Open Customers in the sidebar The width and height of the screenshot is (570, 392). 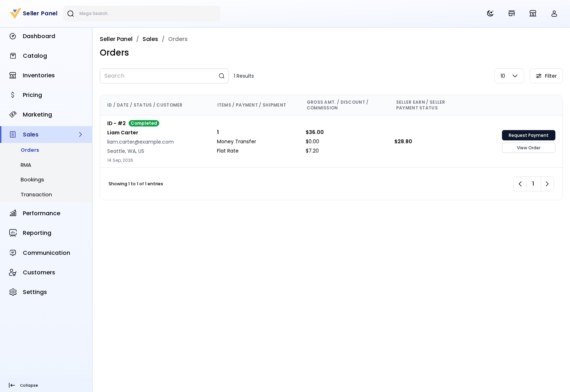46,272
